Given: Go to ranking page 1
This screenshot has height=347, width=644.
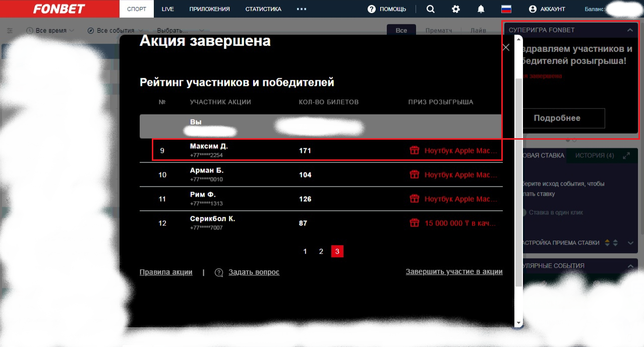Looking at the screenshot, I should coord(305,251).
